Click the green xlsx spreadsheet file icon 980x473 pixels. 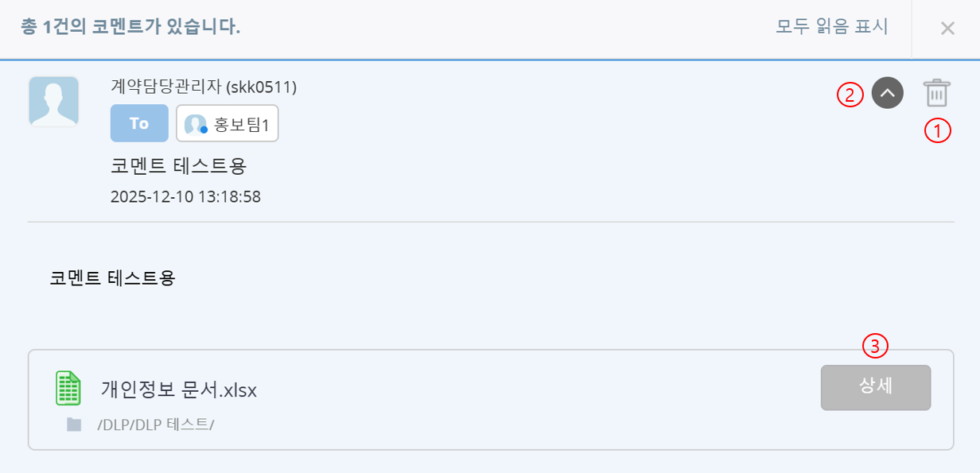(x=68, y=389)
